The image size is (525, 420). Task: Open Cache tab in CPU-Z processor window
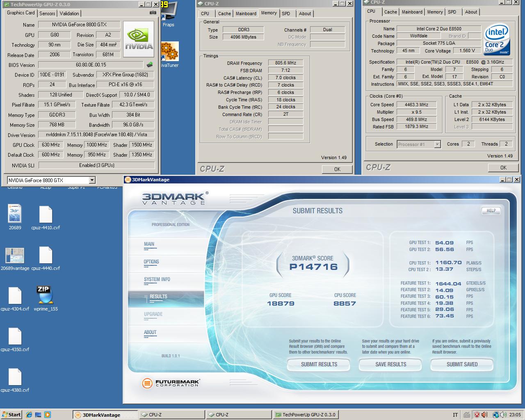click(x=390, y=12)
